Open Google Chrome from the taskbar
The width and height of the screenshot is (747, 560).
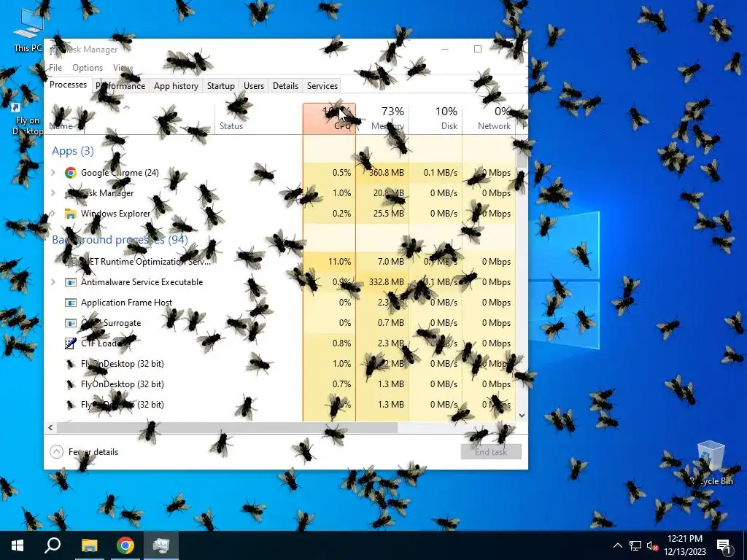125,545
